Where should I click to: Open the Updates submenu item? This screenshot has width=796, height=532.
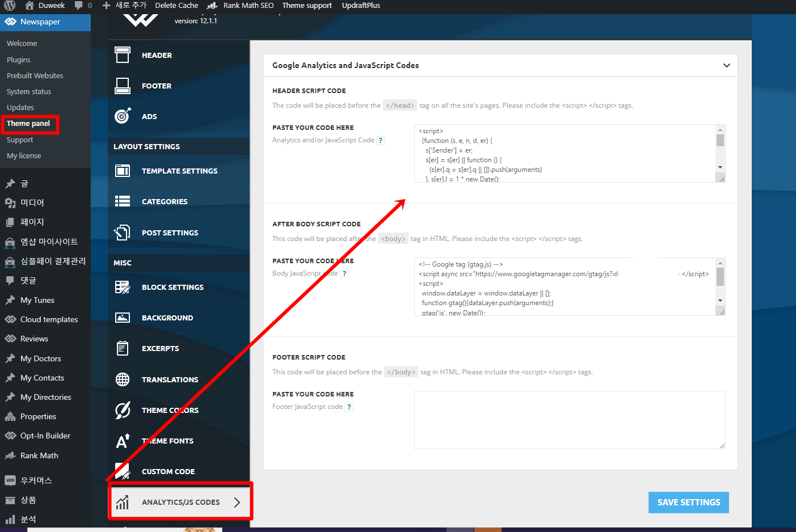20,107
